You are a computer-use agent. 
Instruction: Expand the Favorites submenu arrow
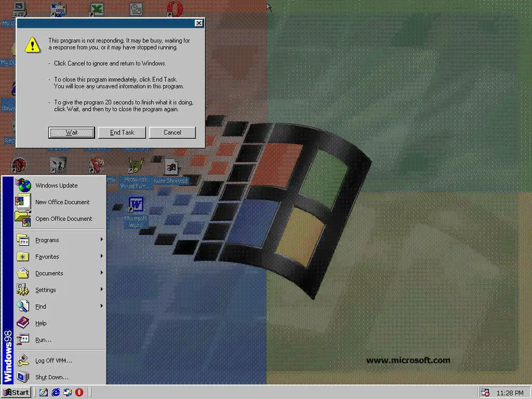coord(101,256)
